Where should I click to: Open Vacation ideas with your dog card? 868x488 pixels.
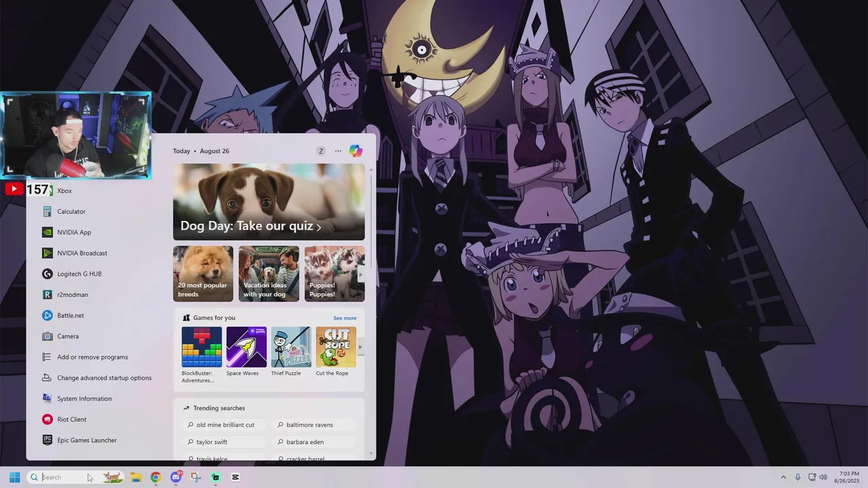tap(269, 274)
